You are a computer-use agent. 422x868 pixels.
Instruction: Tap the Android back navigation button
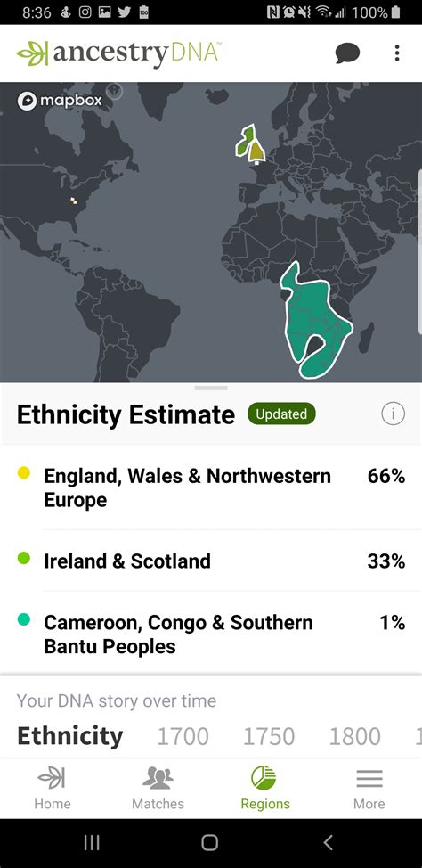[328, 842]
